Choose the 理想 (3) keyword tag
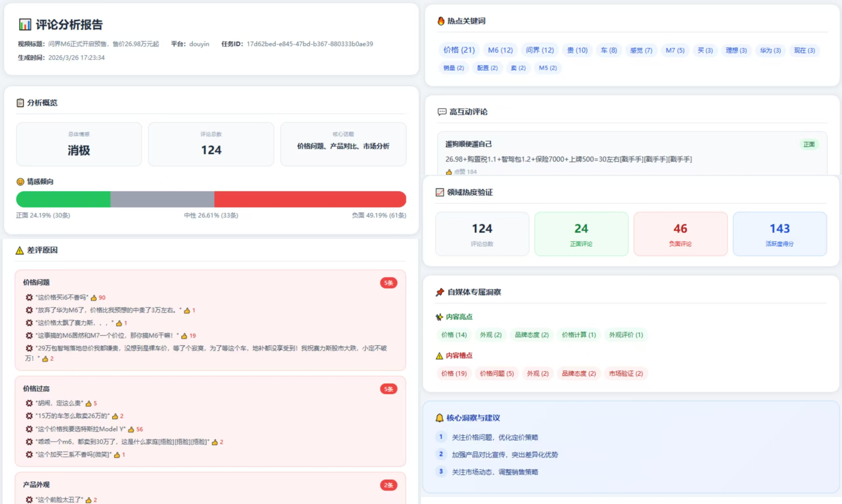Viewport: 842px width, 504px height. pyautogui.click(x=736, y=50)
